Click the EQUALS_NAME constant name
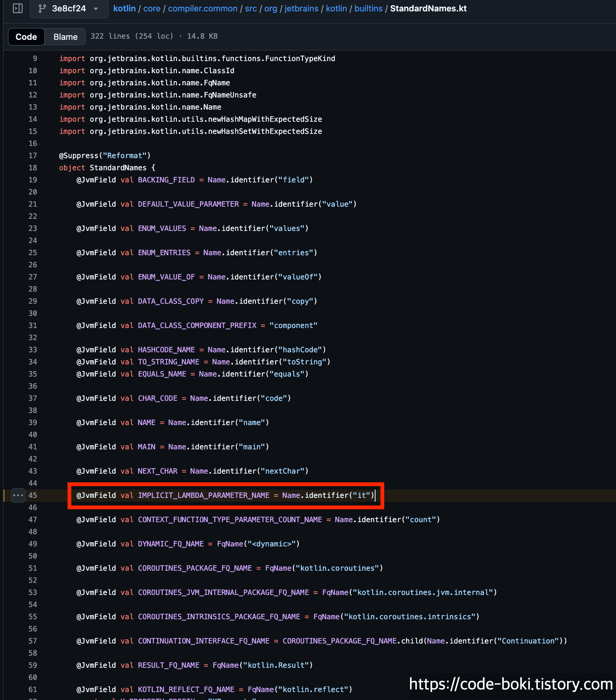 pyautogui.click(x=162, y=374)
